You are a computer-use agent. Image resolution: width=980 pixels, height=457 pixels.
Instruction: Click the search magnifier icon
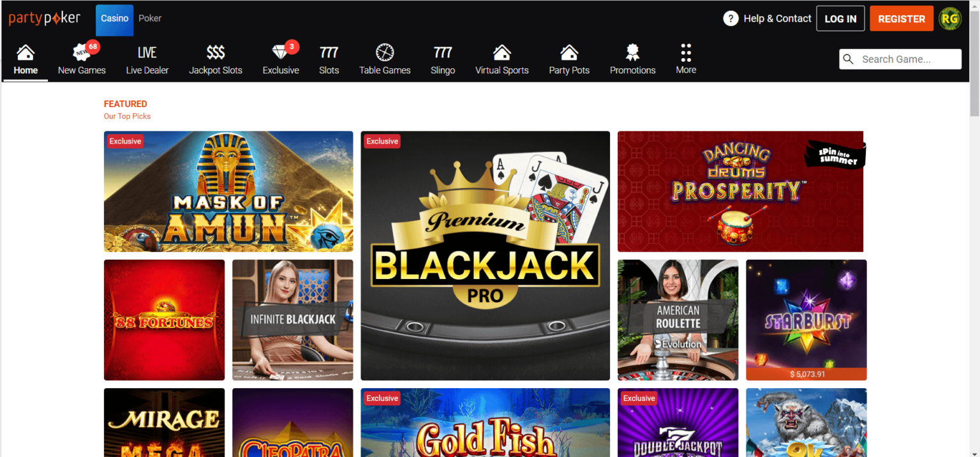point(849,59)
